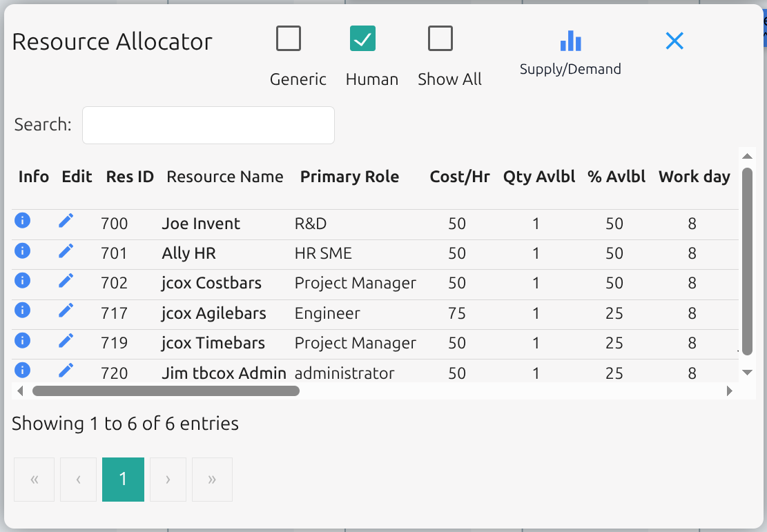The image size is (767, 532).
Task: Go to first page button
Action: pos(35,480)
